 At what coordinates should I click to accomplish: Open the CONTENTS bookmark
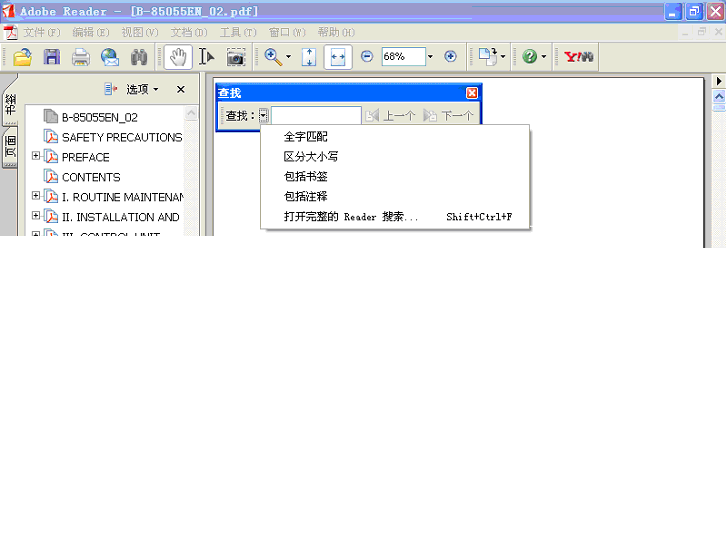(x=90, y=177)
